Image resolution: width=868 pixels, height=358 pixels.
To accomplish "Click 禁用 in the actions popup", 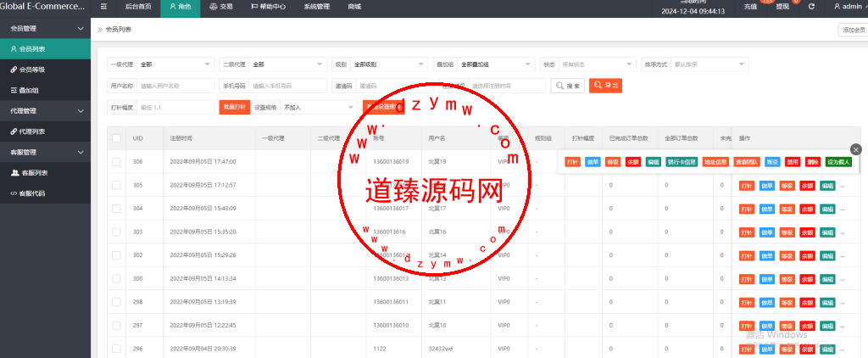I will [x=793, y=162].
